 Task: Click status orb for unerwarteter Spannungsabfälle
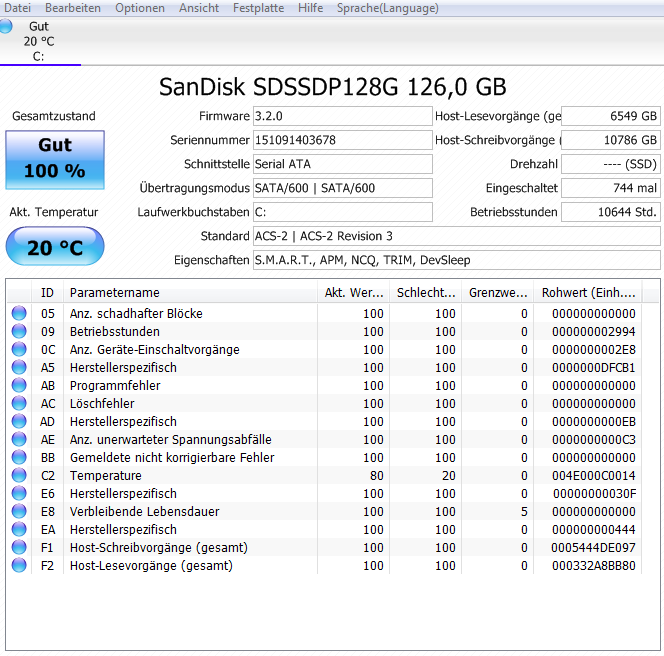19,439
